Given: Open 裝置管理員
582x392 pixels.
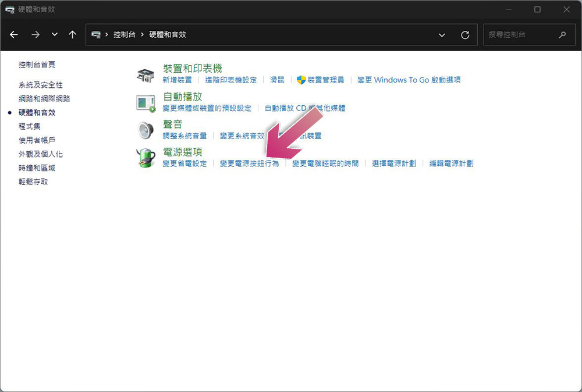Looking at the screenshot, I should [325, 80].
